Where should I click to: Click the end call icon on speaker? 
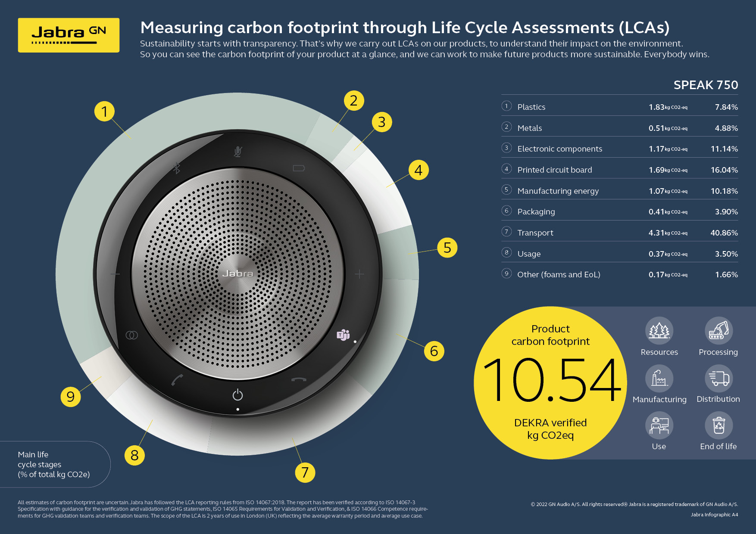tap(299, 379)
